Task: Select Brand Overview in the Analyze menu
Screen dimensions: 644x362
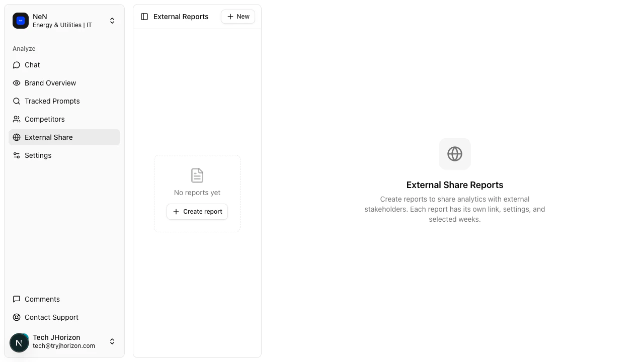Action: tap(50, 83)
